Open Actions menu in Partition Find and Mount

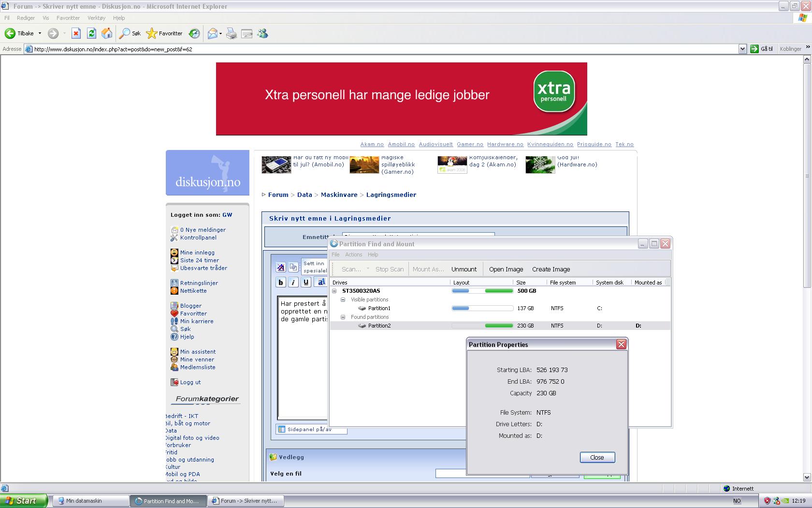click(353, 254)
